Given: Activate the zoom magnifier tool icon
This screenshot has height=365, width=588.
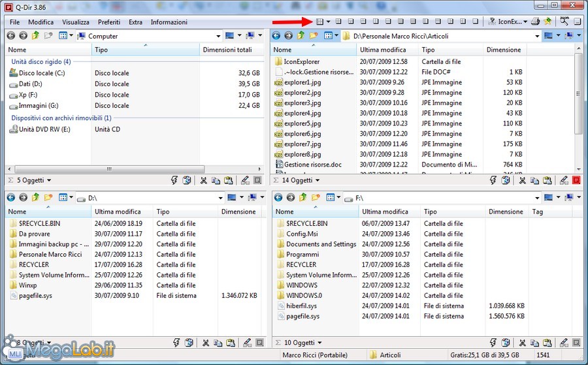Looking at the screenshot, I should pyautogui.click(x=564, y=22).
